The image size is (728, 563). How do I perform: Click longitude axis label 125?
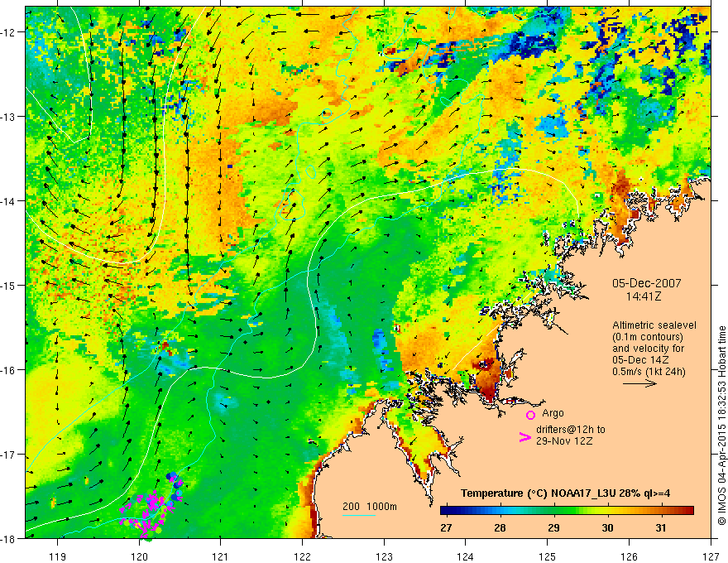pyautogui.click(x=548, y=556)
